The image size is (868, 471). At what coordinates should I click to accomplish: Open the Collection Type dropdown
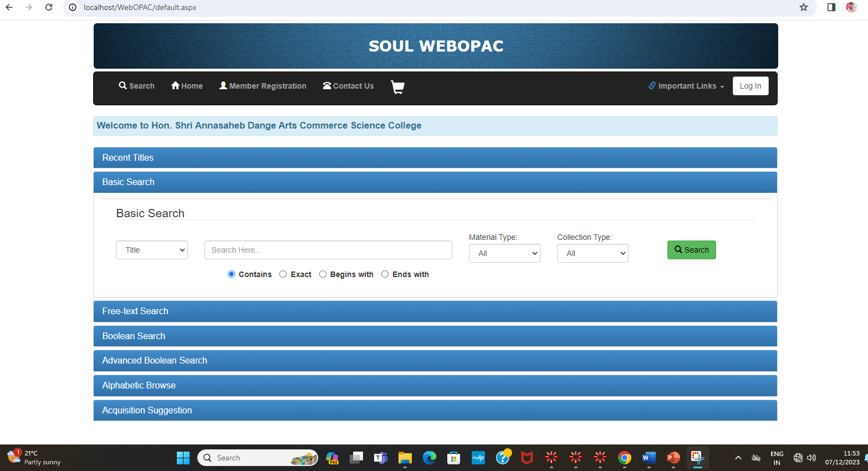(x=593, y=253)
